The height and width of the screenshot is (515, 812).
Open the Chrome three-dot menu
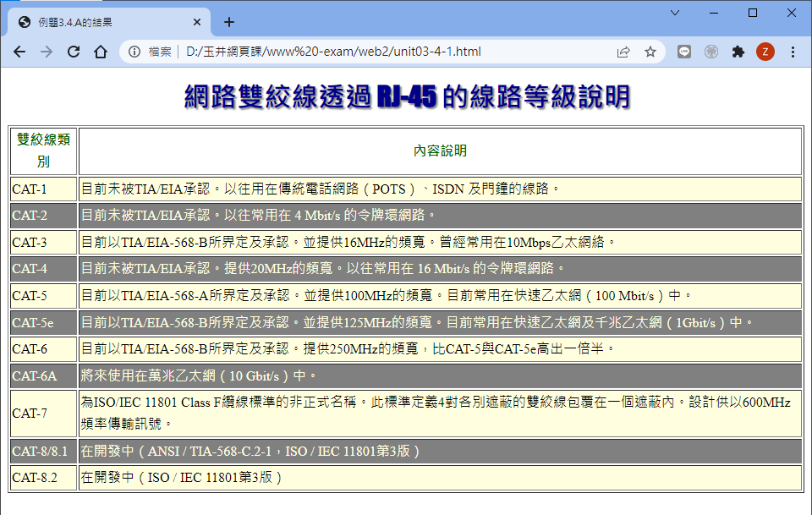793,52
